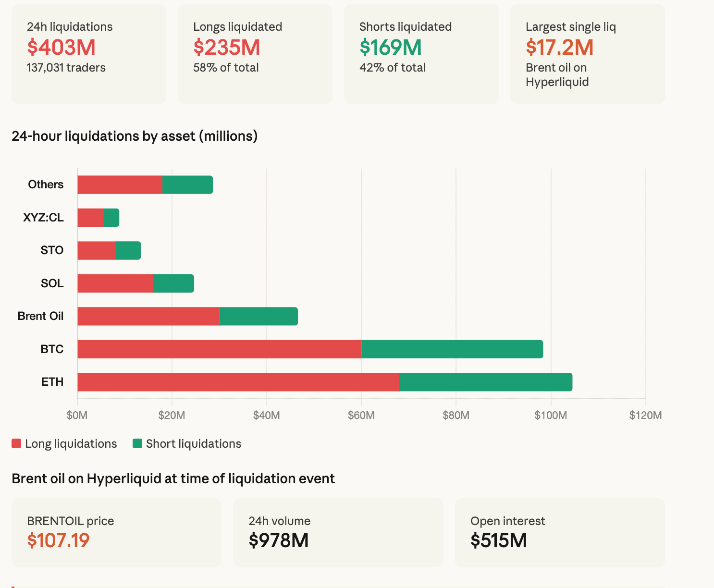
Task: Click the red long segment of BTC bar
Action: (219, 349)
